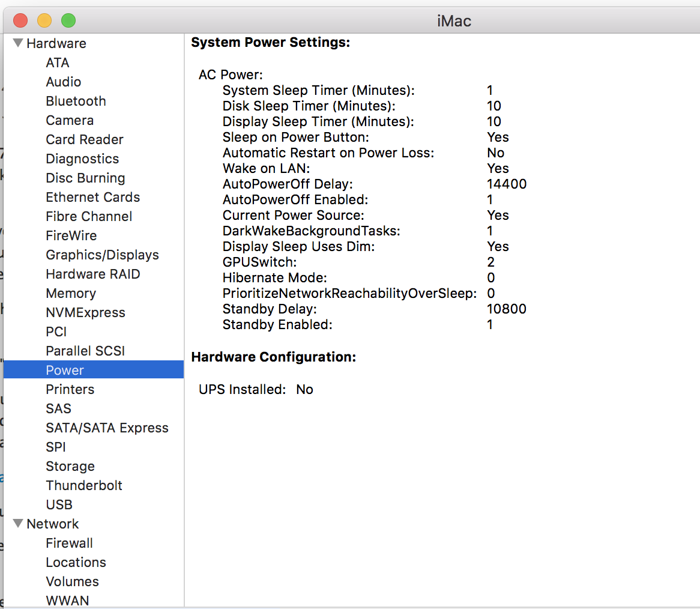
Task: Click System Sleep Timer (Minutes) label
Action: (x=319, y=90)
